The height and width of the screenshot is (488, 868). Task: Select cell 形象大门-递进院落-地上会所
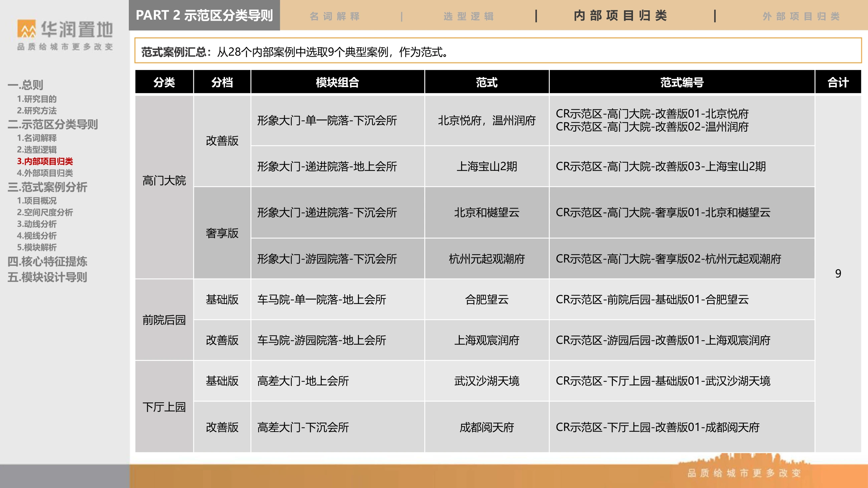[338, 166]
